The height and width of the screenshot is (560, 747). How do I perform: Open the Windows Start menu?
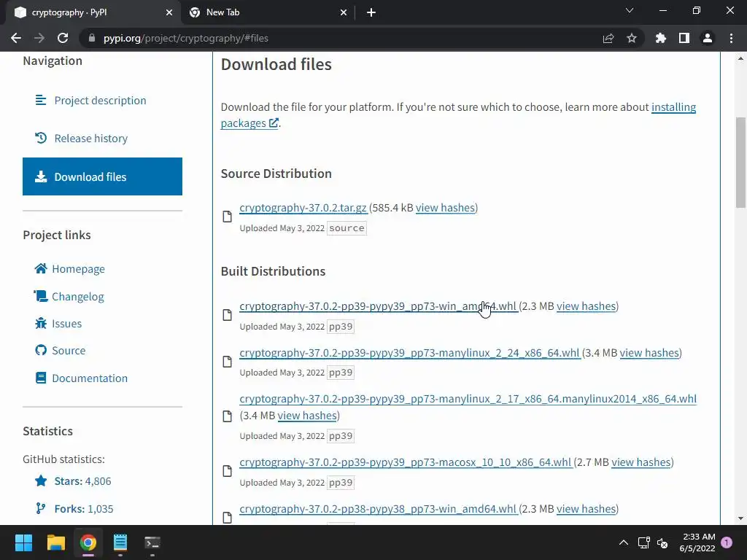(x=23, y=542)
